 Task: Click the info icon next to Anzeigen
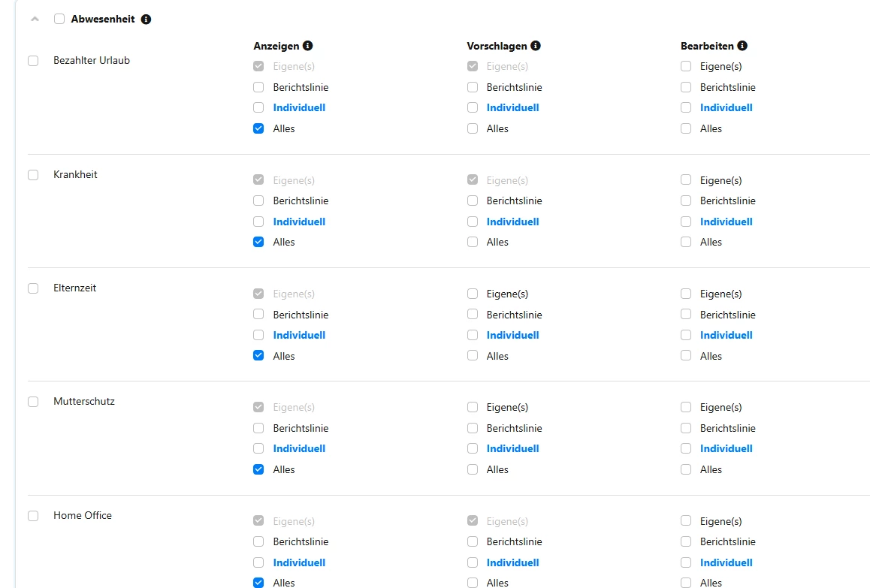point(307,46)
